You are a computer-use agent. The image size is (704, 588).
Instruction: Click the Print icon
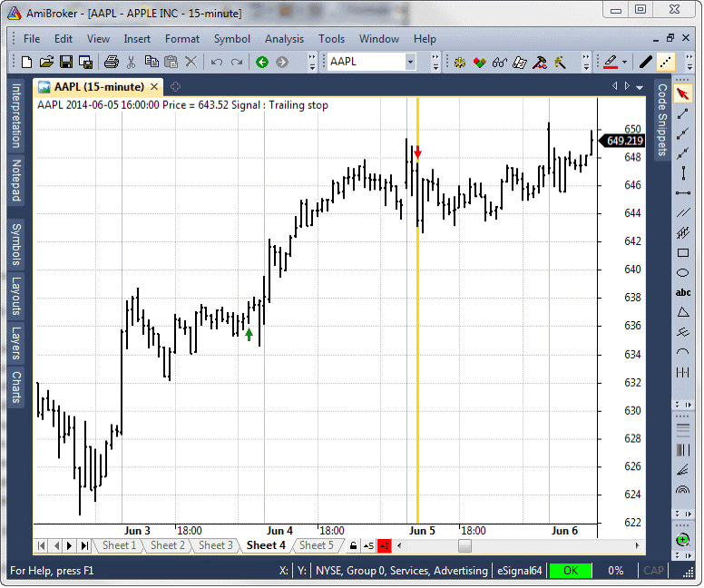(112, 62)
